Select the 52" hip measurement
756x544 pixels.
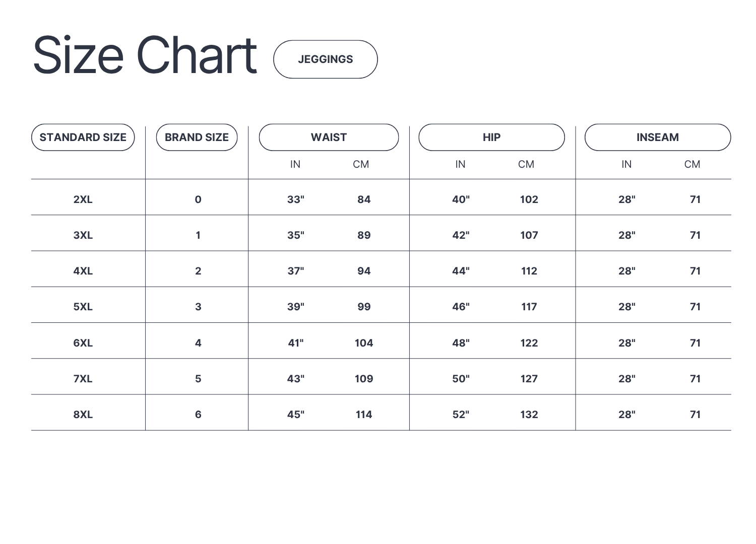[x=461, y=415]
